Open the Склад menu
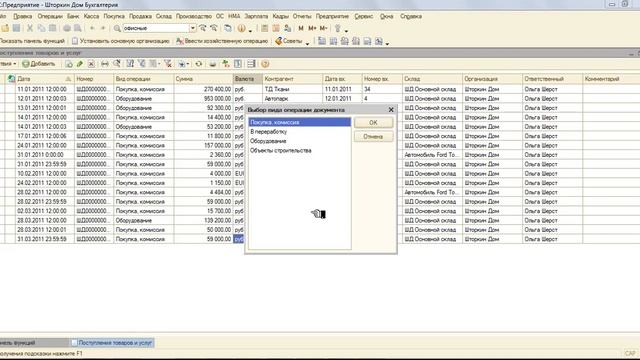640x360 pixels. pos(164,16)
